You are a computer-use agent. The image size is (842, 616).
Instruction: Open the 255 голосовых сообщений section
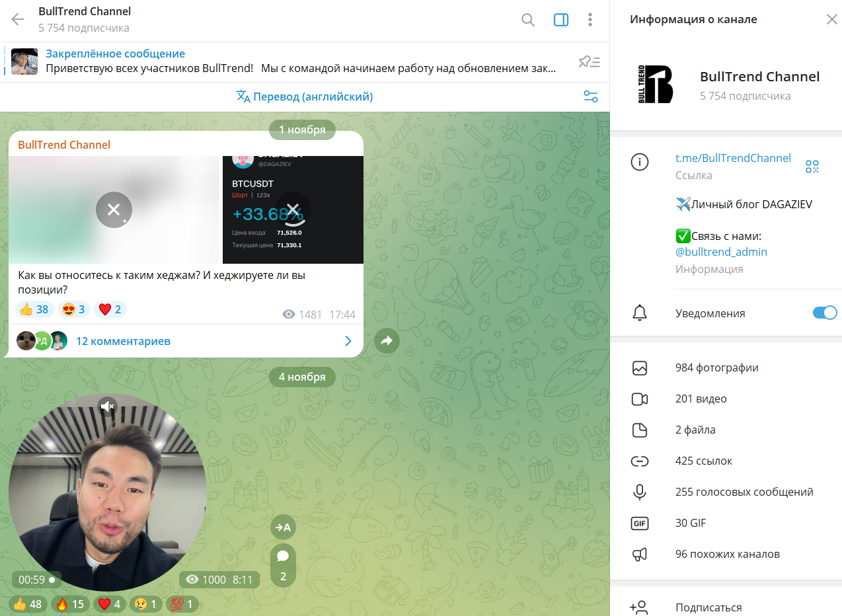(744, 492)
